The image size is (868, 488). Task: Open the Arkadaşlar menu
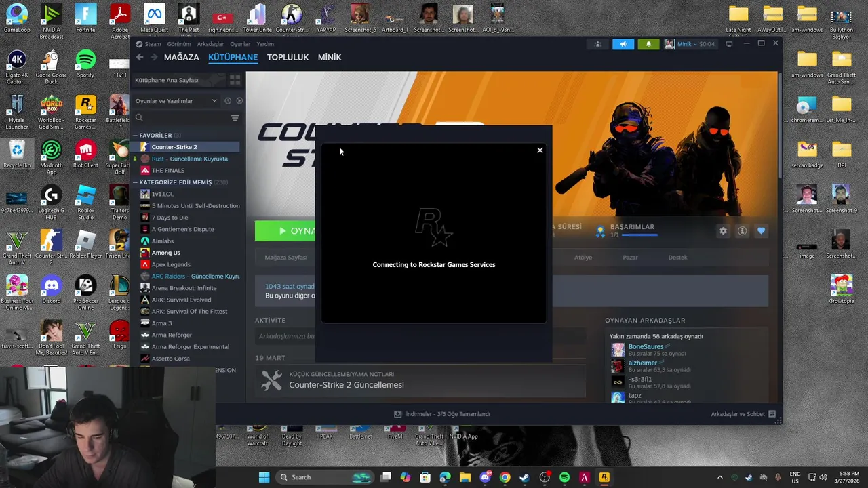[210, 44]
